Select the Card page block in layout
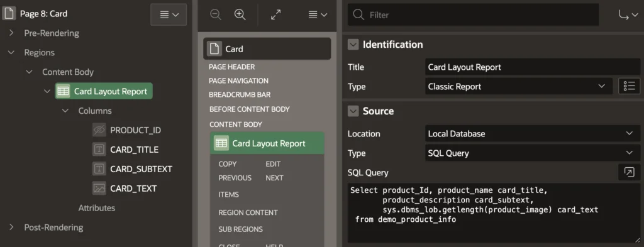This screenshot has height=247, width=644. tap(267, 49)
